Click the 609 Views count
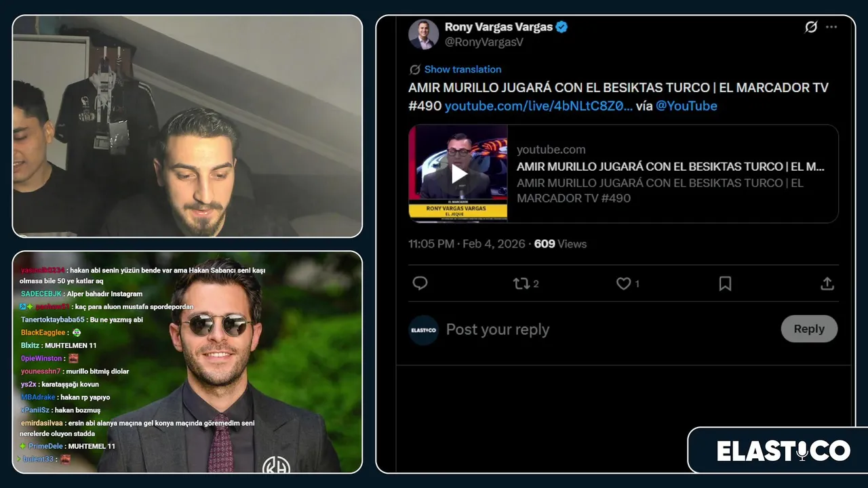Viewport: 868px width, 488px height. click(x=560, y=243)
